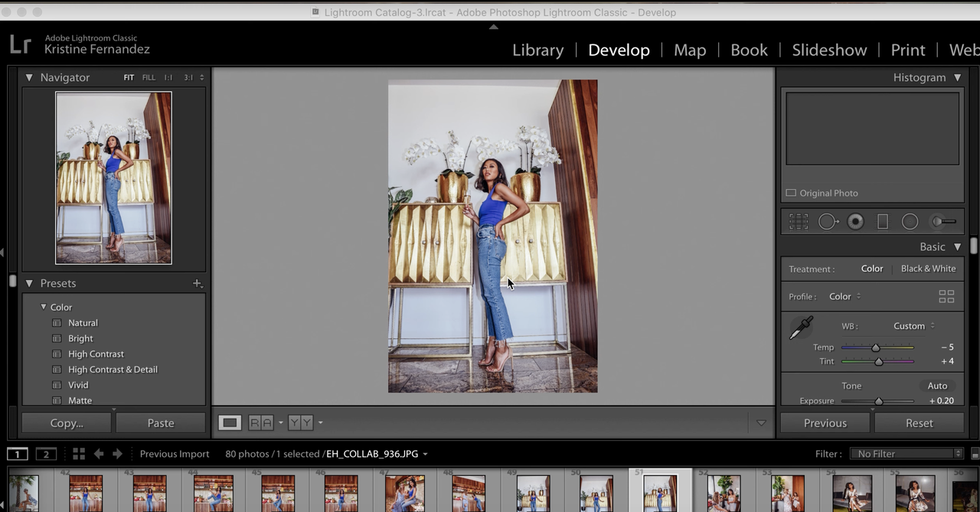This screenshot has height=512, width=980.
Task: Add a new preset with plus icon
Action: click(x=197, y=283)
